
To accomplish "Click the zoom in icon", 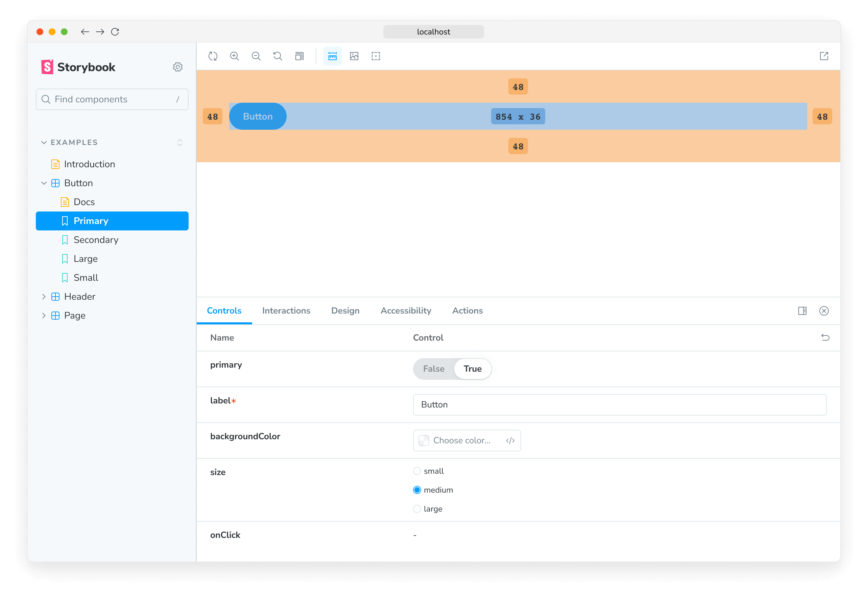I will 236,56.
